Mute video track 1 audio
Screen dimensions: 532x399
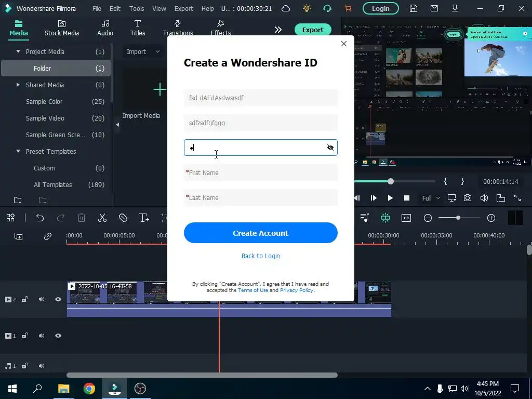(42, 336)
